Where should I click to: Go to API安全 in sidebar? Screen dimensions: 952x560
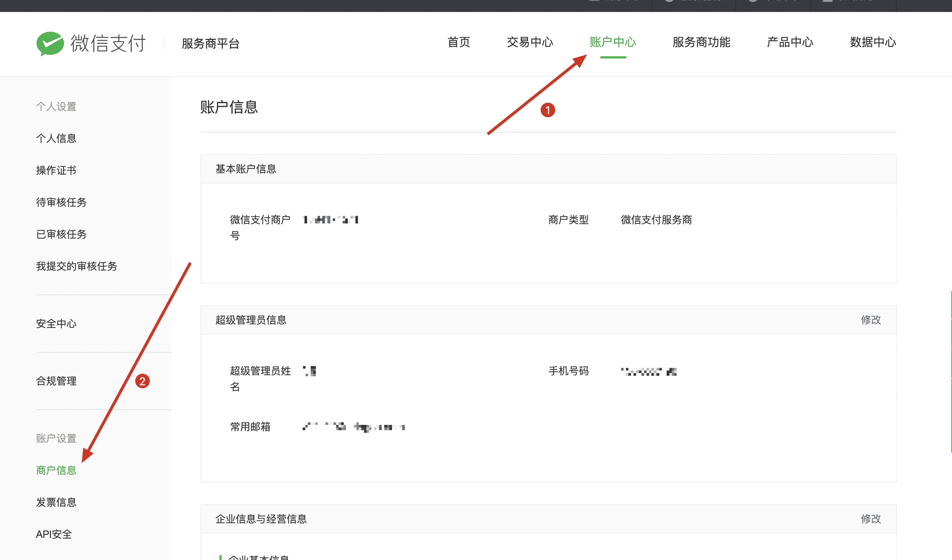click(54, 534)
